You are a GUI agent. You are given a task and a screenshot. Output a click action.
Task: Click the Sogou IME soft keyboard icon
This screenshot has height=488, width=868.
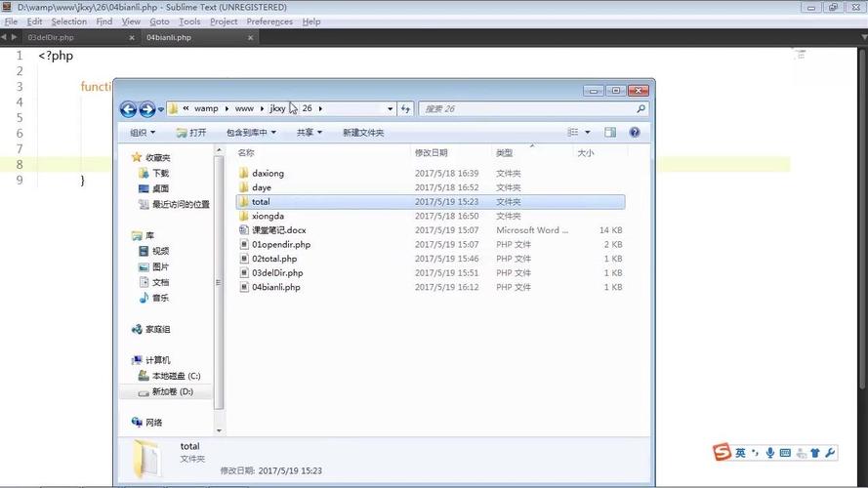click(x=785, y=453)
